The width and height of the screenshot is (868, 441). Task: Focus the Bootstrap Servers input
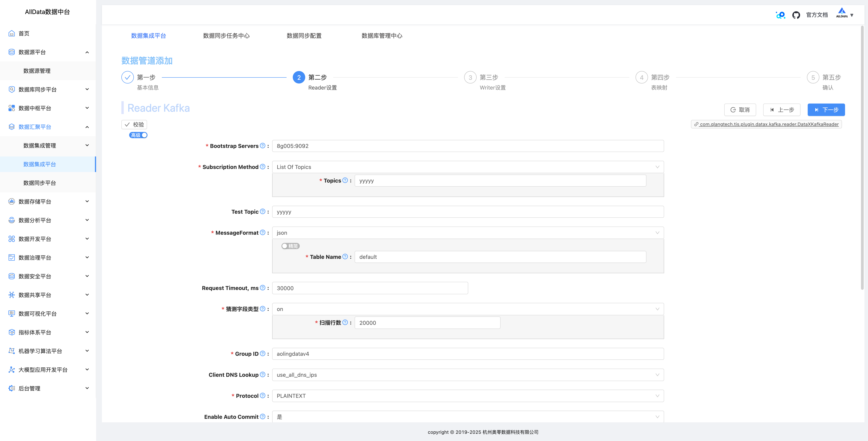pos(468,146)
